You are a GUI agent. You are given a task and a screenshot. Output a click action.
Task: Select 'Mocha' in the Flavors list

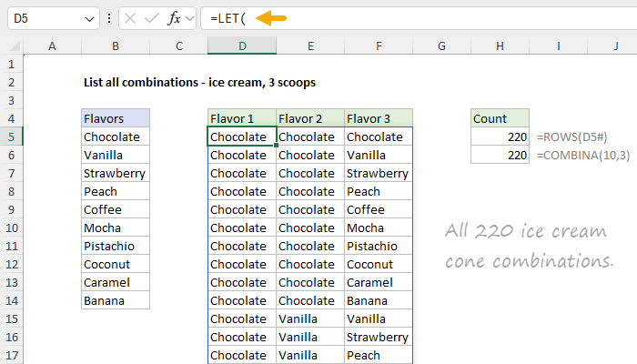(x=116, y=227)
